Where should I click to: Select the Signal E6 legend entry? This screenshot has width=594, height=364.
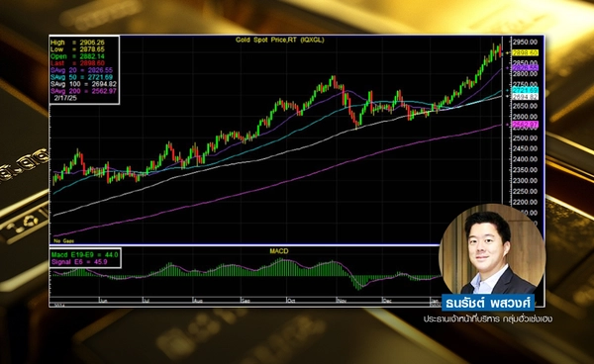pyautogui.click(x=79, y=262)
